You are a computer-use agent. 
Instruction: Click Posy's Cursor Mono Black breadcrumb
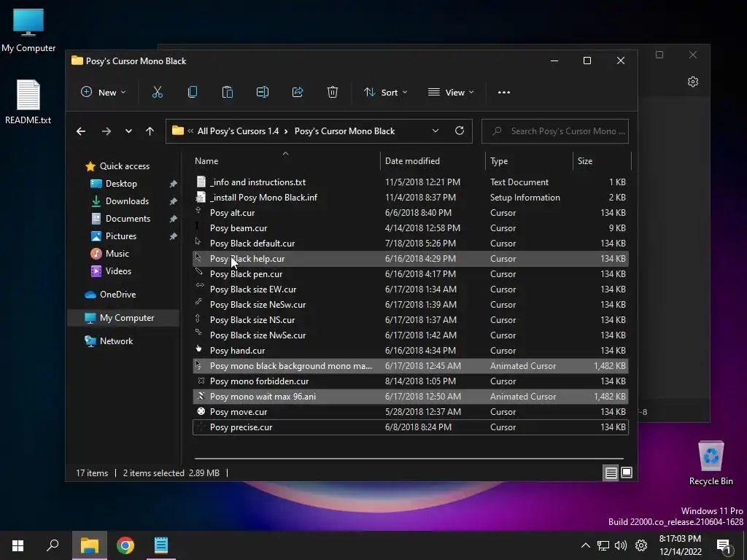[x=344, y=131]
